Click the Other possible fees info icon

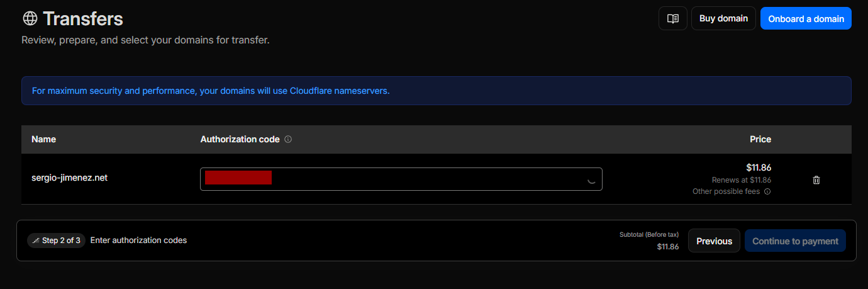767,191
